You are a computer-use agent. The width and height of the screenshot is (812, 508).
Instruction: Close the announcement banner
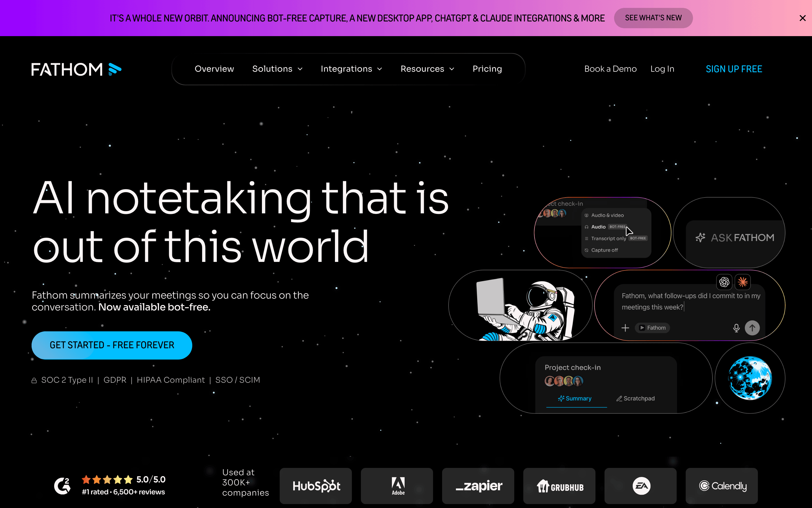pyautogui.click(x=802, y=18)
